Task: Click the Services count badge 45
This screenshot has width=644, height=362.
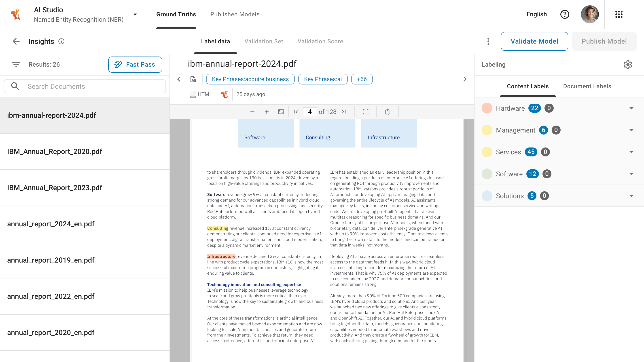Action: click(x=531, y=152)
